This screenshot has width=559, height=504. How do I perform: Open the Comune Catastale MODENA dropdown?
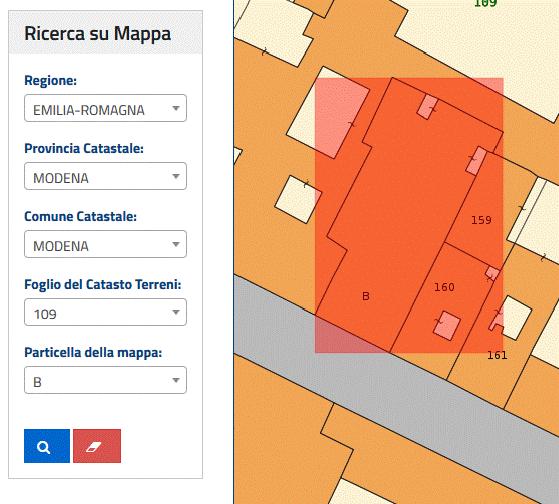(105, 244)
